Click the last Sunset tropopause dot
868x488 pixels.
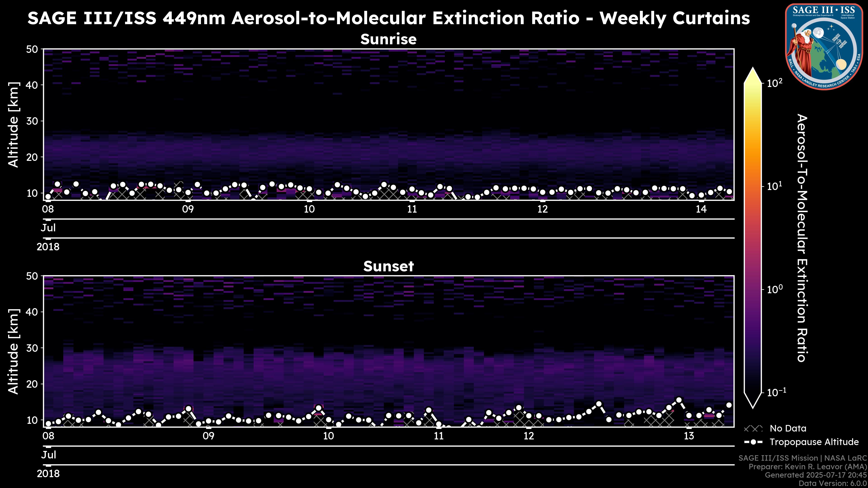click(729, 405)
